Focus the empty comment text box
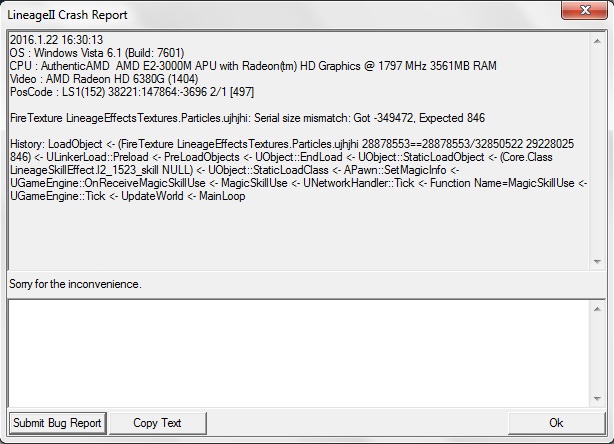 click(300, 351)
